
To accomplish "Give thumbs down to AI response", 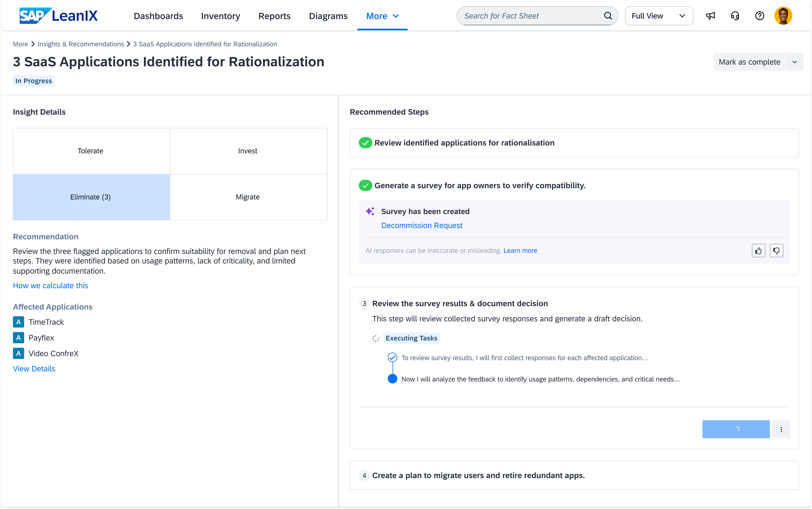I will tap(776, 250).
